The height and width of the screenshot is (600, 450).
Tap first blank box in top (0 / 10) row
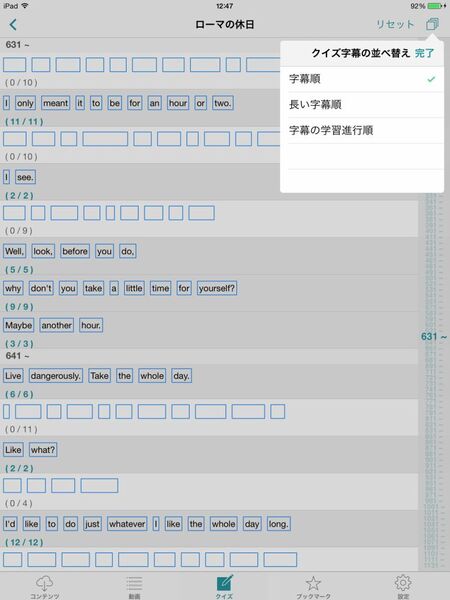(15, 65)
